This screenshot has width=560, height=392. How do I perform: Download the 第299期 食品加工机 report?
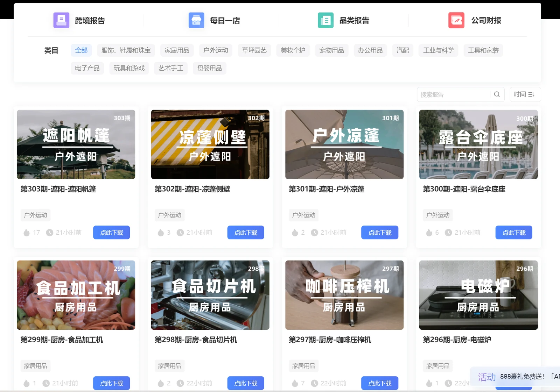[x=112, y=383]
